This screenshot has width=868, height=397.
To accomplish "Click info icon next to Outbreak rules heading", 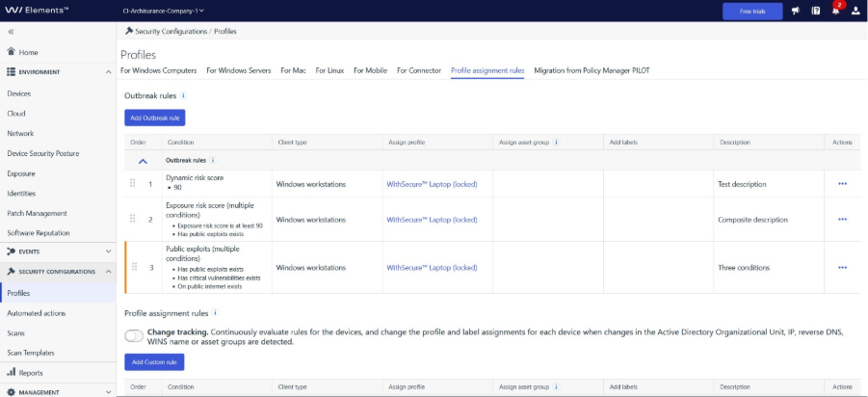I will (x=184, y=95).
